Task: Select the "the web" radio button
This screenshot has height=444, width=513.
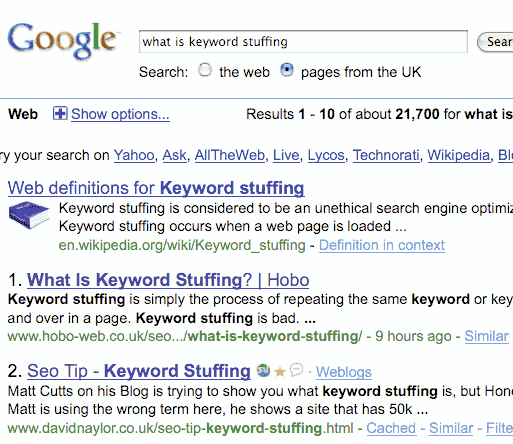Action: pos(205,70)
